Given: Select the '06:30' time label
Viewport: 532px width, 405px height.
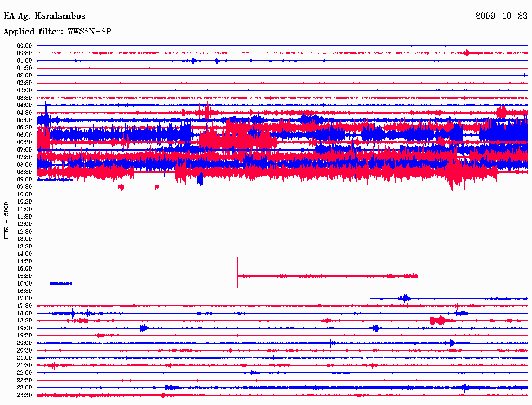Looking at the screenshot, I should coord(24,142).
